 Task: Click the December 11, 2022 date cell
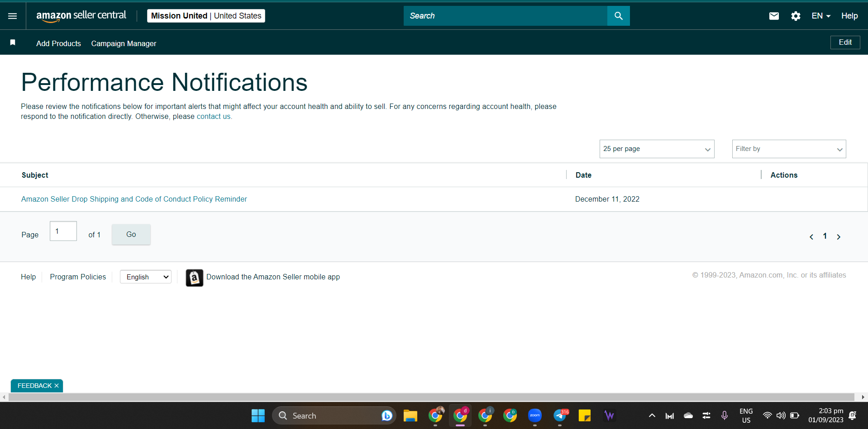(607, 199)
